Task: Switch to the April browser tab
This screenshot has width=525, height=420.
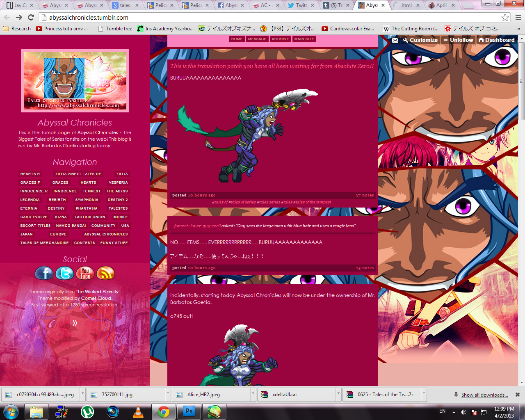Action: 442,5
